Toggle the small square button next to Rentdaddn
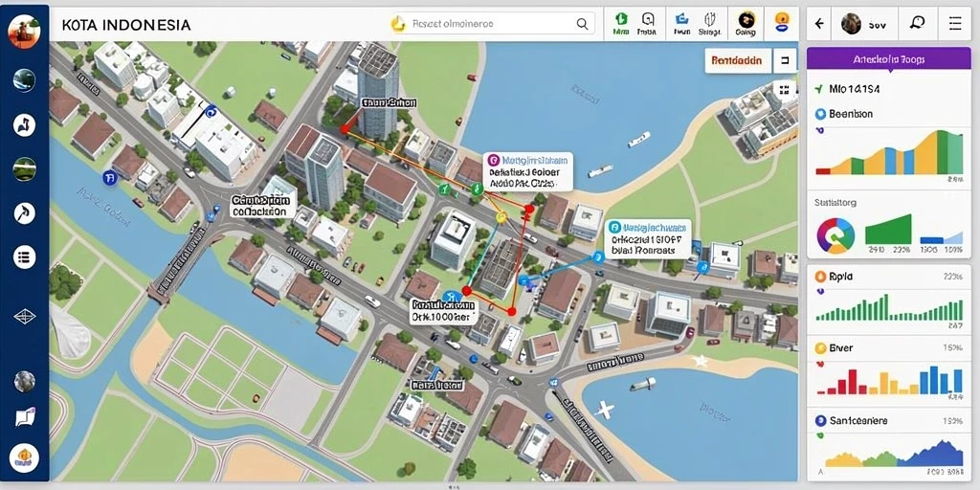980x490 pixels. point(785,61)
